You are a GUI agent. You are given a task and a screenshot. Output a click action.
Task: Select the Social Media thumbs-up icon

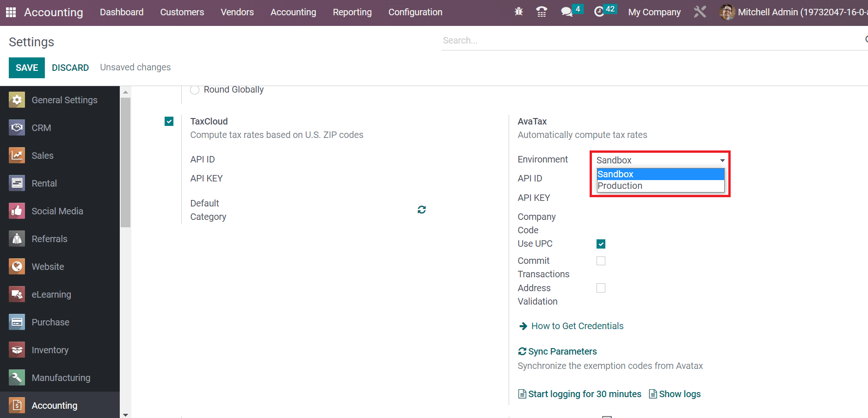pos(17,211)
